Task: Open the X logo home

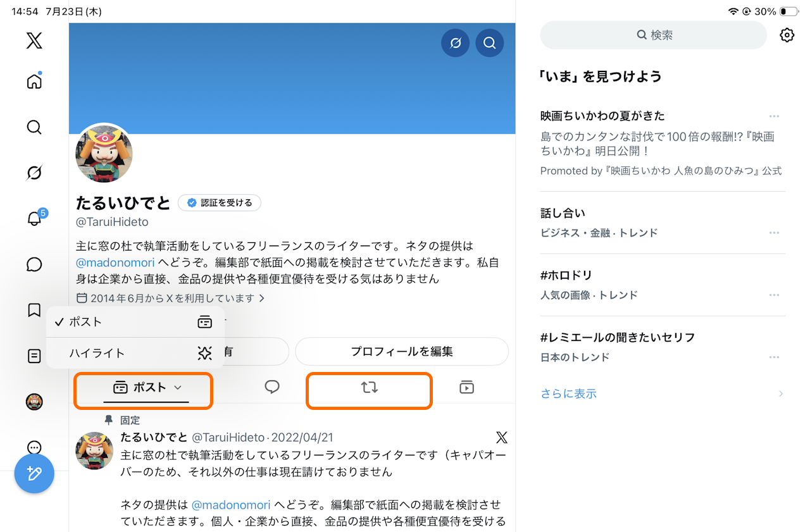Action: coord(34,41)
